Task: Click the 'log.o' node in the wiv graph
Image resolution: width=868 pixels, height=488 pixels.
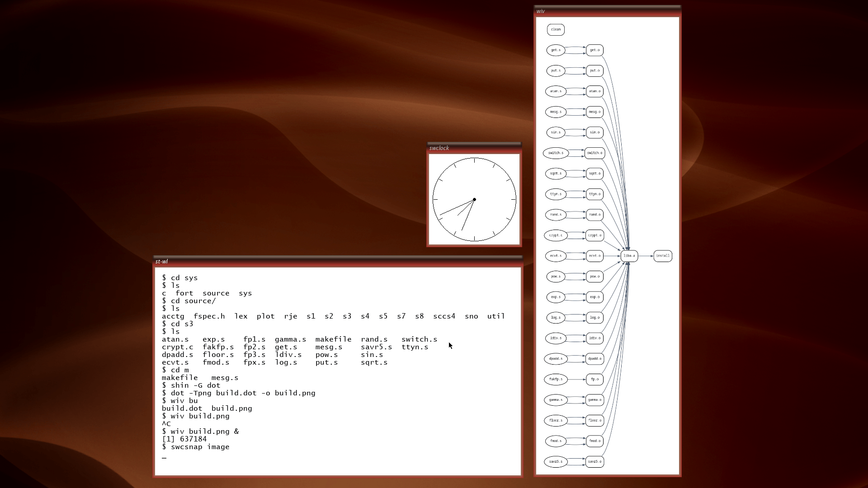Action: click(x=594, y=317)
